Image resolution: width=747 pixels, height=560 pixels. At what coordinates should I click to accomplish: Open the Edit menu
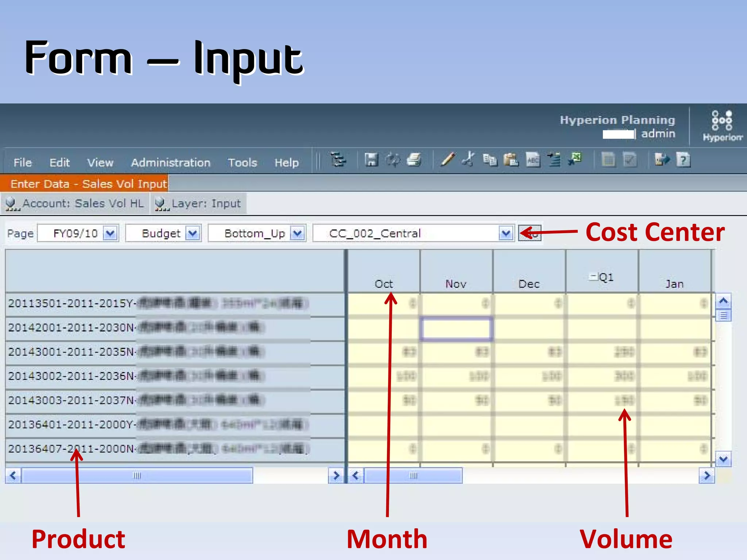click(x=59, y=163)
